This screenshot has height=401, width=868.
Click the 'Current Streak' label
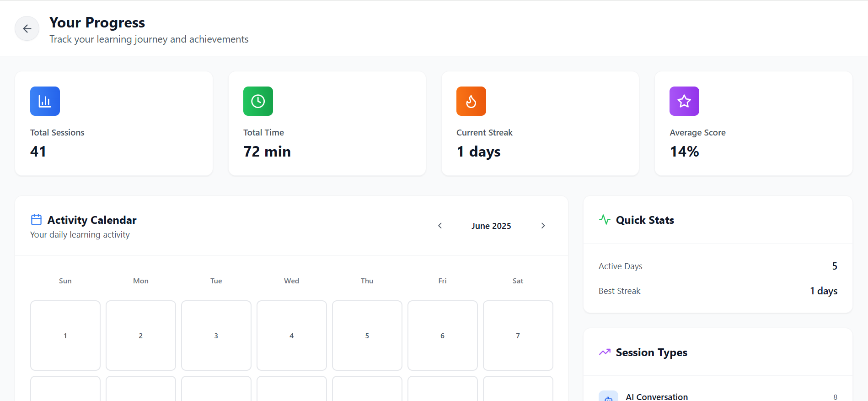(x=484, y=132)
